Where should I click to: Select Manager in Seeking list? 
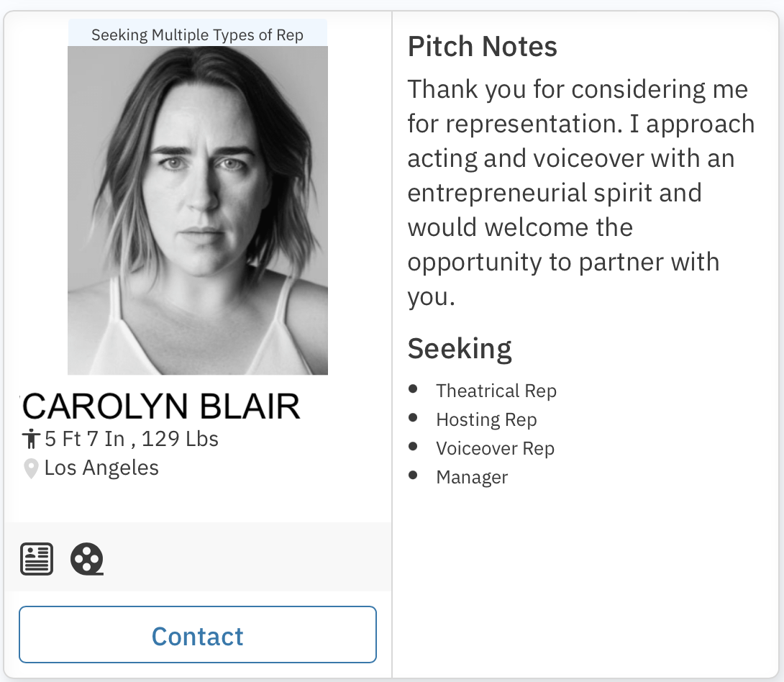(472, 477)
